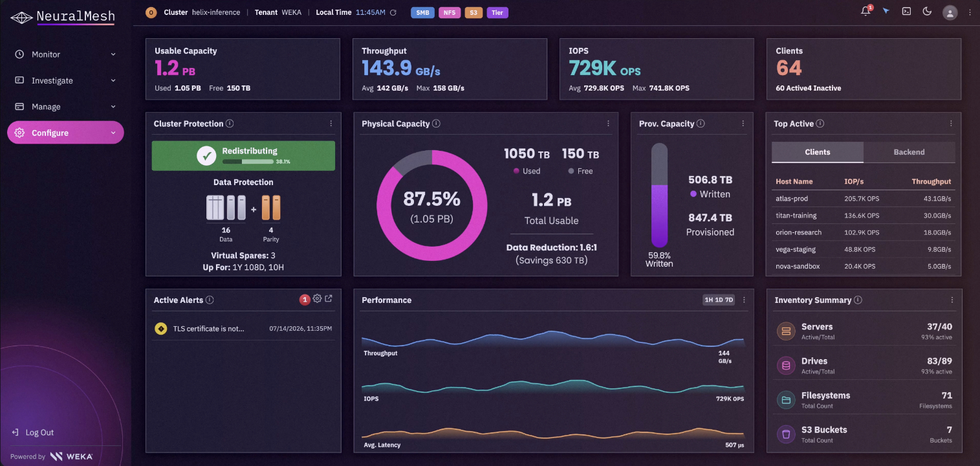Select the atlas-prod host row

pos(864,199)
